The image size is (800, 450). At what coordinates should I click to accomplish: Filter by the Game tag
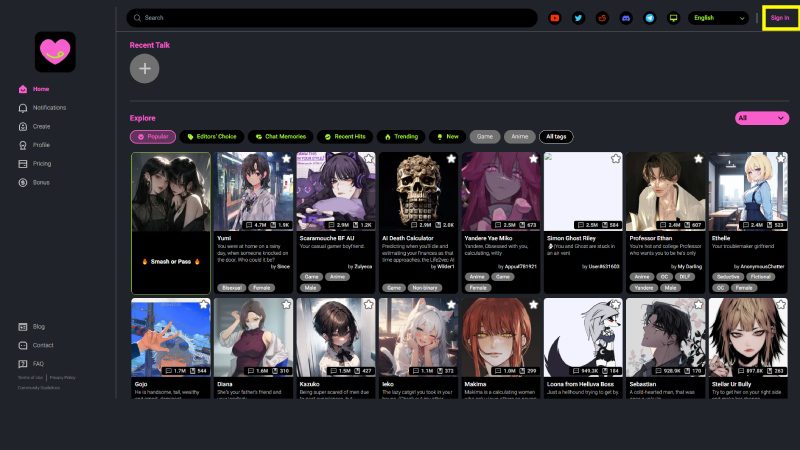[485, 137]
